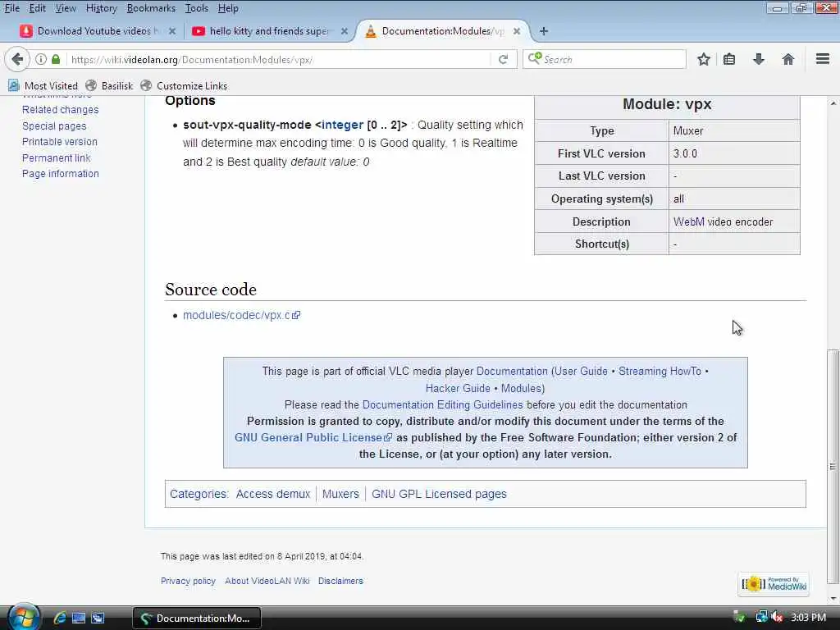Open Access demux category
The width and height of the screenshot is (840, 630).
[272, 494]
